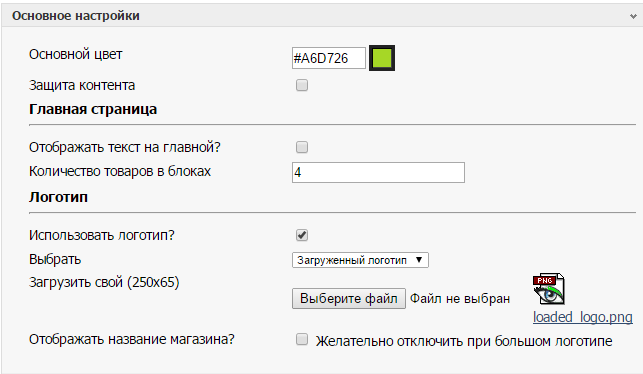Viewport: 643px width, 374px height.
Task: Toggle the Отображать название магазина checkbox
Action: pos(302,339)
